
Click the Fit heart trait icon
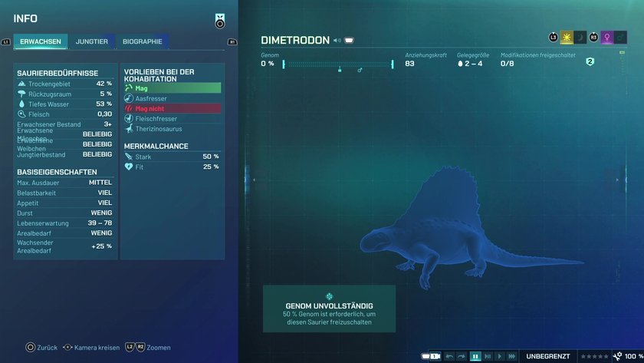pyautogui.click(x=129, y=167)
